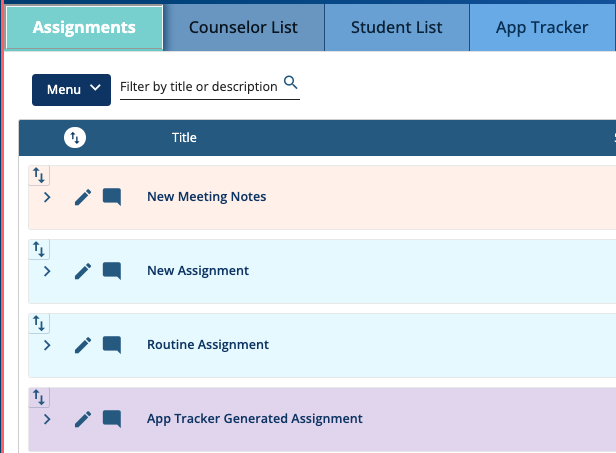Viewport: 616px width, 453px height.
Task: Open comments for New Meeting Notes
Action: point(112,197)
